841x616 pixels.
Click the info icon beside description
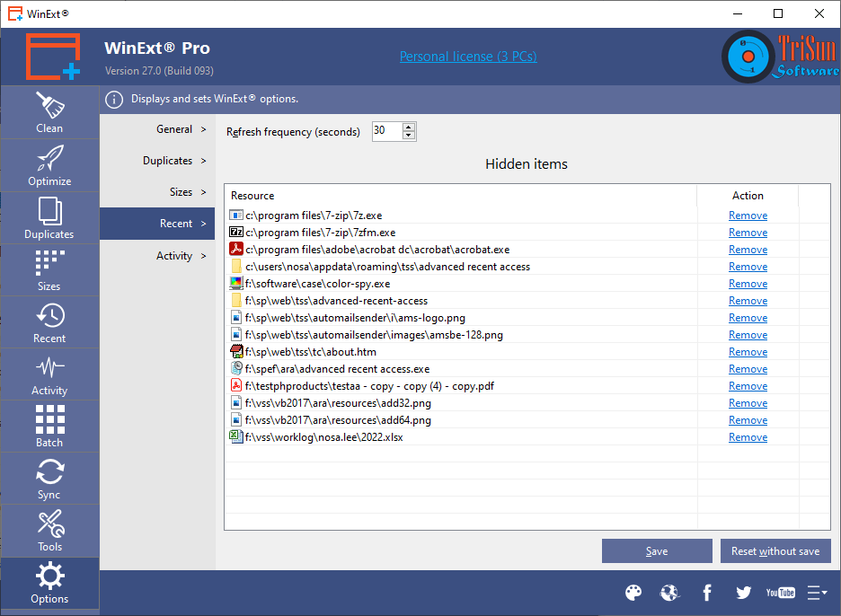coord(114,99)
